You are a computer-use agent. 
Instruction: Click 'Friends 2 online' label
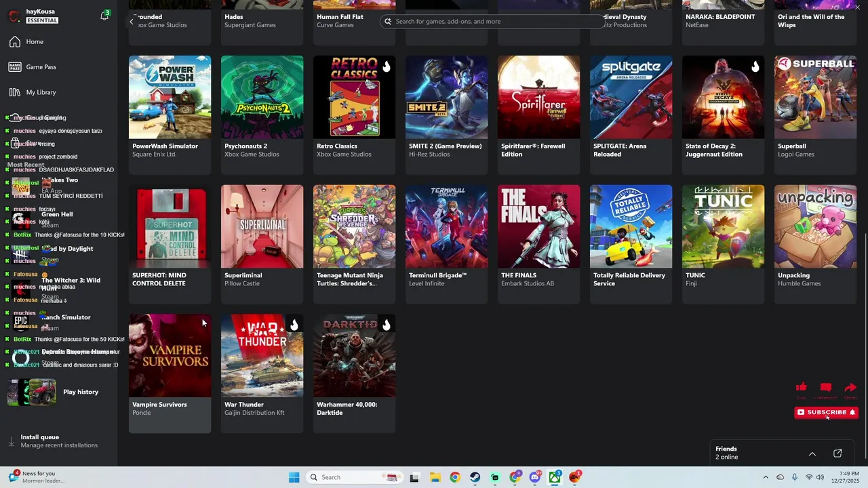pos(727,453)
